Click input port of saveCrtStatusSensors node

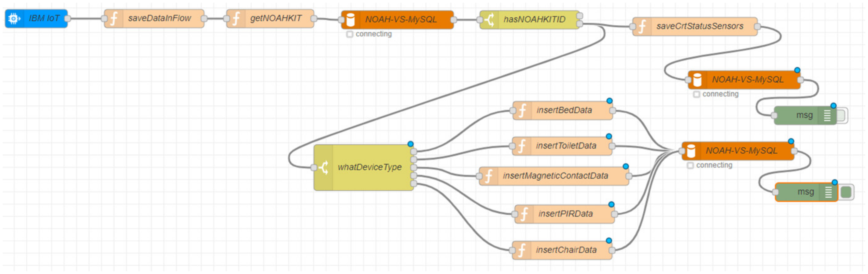[632, 26]
